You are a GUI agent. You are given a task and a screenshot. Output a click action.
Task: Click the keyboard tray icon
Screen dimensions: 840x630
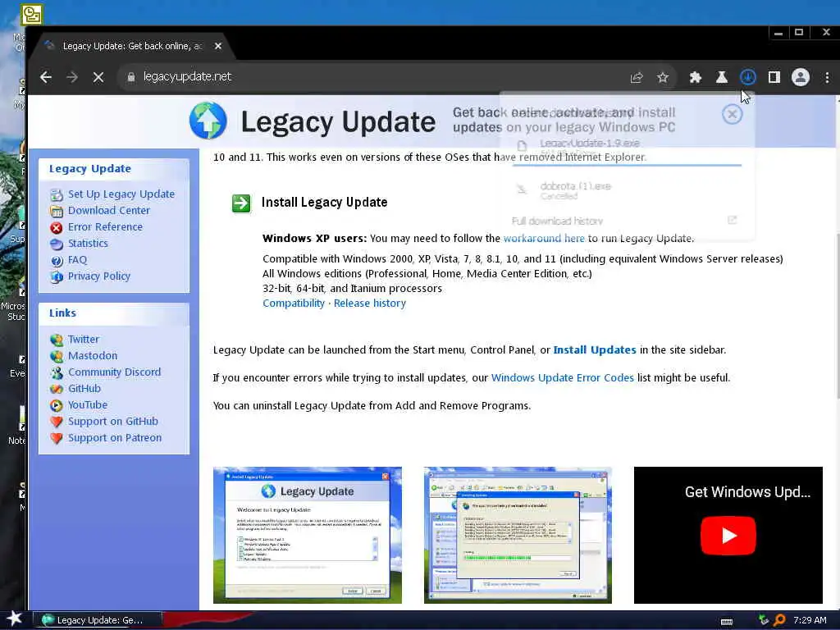(727, 622)
